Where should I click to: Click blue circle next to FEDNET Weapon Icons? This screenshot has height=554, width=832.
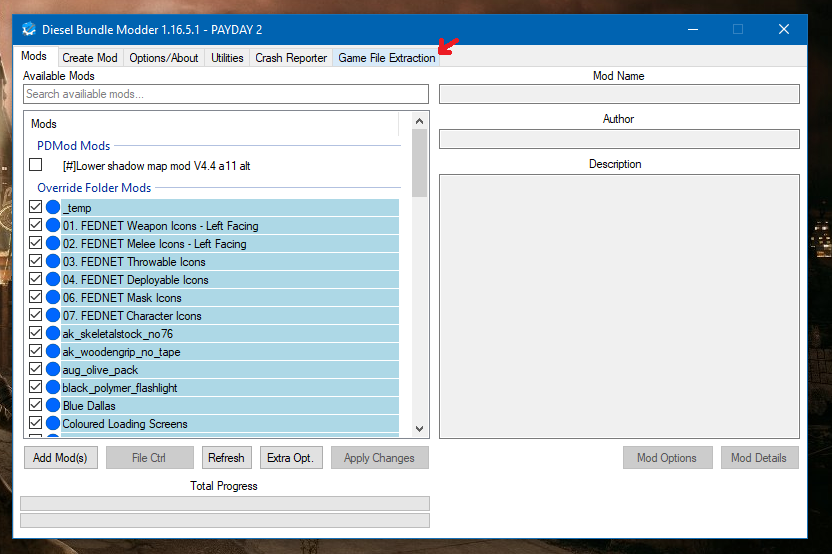point(53,225)
